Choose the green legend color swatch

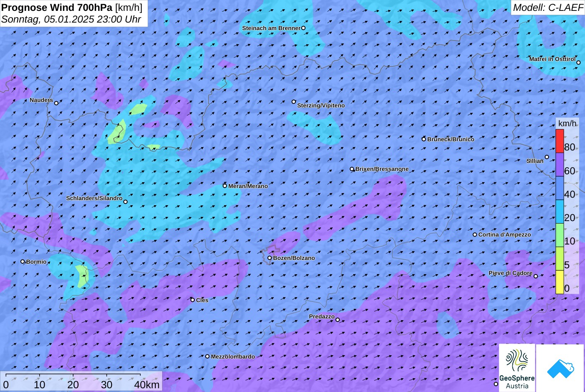coord(560,235)
